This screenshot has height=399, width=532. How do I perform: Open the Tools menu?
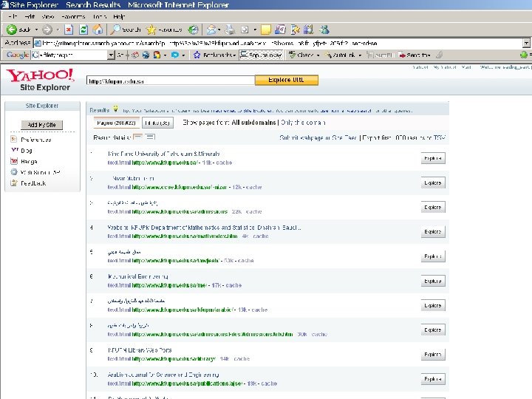(x=100, y=16)
